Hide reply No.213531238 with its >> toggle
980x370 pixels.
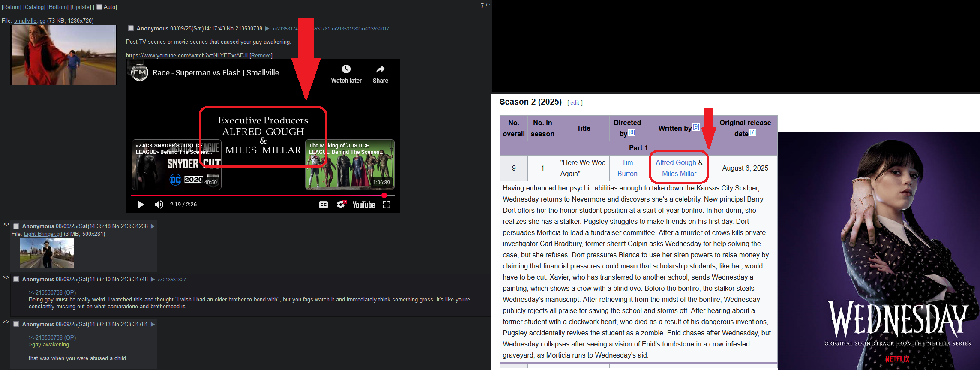point(6,224)
